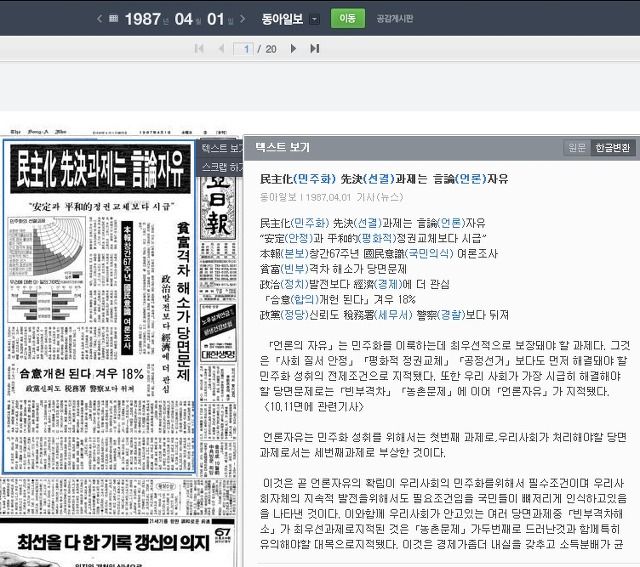This screenshot has height=567, width=640.
Task: Go to next date arrow
Action: tap(243, 19)
